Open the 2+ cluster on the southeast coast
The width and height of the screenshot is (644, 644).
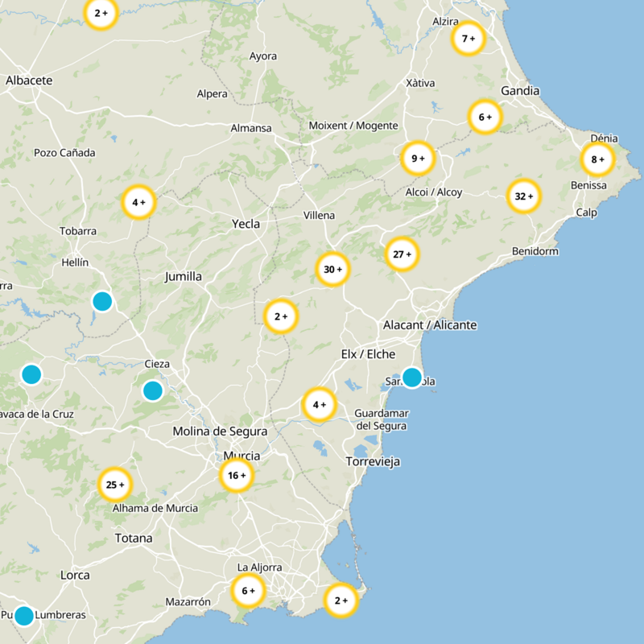tap(341, 601)
